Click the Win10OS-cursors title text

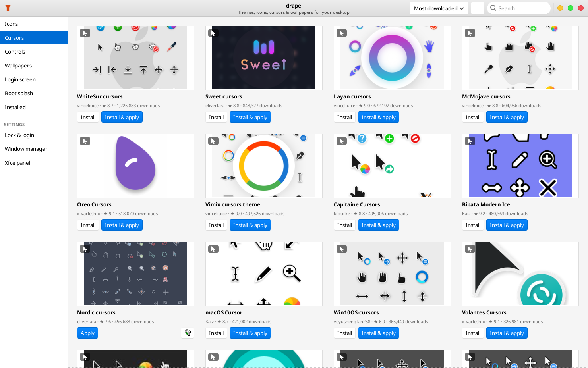(x=356, y=312)
